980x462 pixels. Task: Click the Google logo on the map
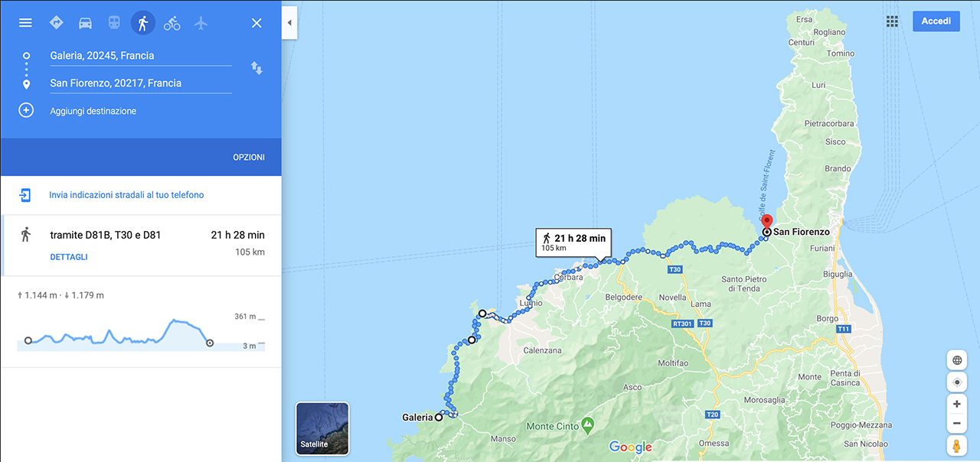point(631,447)
